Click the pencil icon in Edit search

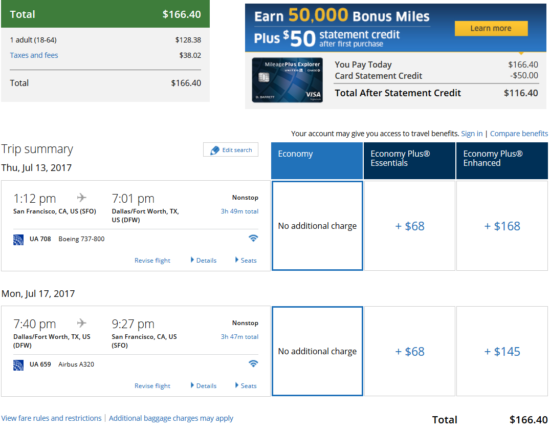pos(214,150)
